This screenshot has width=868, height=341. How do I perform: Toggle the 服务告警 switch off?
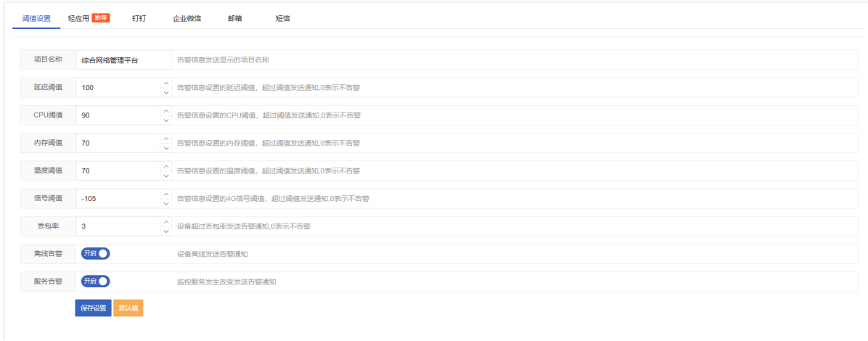95,282
